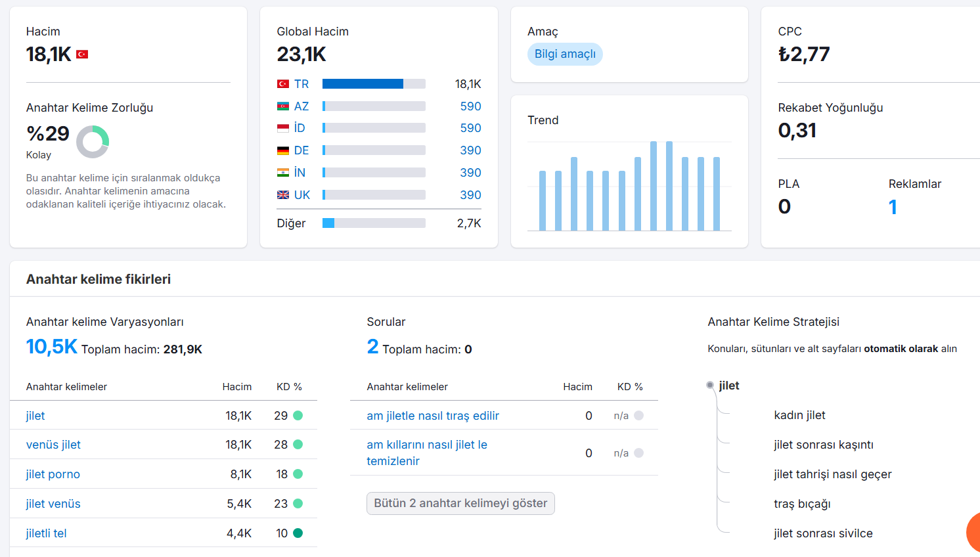Select kadın jilet in strategy tree

799,415
